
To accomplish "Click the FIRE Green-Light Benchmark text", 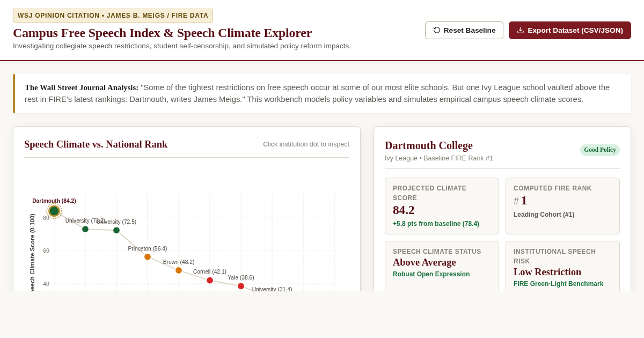I will click(x=559, y=284).
